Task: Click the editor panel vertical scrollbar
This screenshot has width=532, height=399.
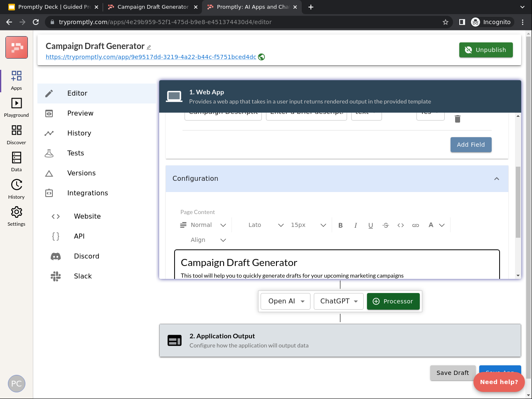Action: click(x=518, y=202)
